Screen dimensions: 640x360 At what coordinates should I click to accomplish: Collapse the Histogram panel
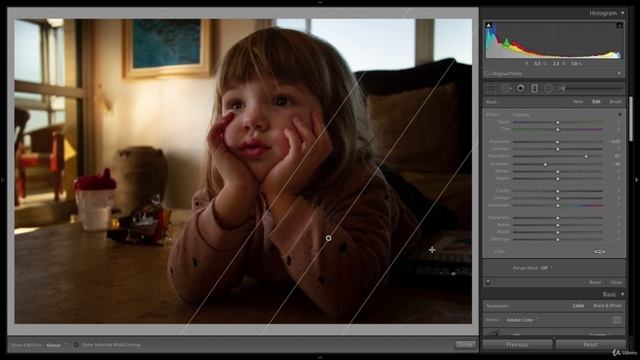click(x=622, y=13)
